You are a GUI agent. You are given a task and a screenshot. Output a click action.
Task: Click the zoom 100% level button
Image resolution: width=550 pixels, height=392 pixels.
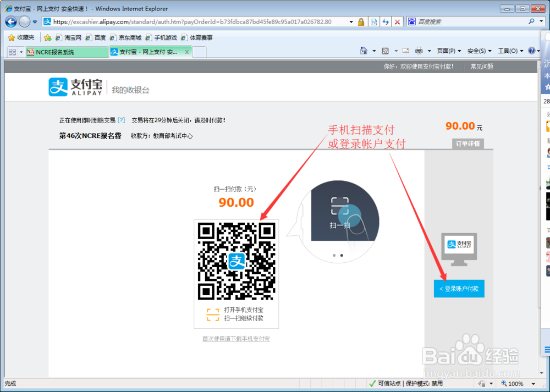(513, 383)
